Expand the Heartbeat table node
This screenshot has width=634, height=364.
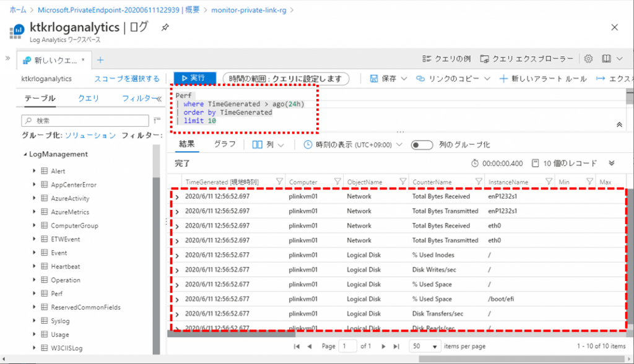(34, 266)
